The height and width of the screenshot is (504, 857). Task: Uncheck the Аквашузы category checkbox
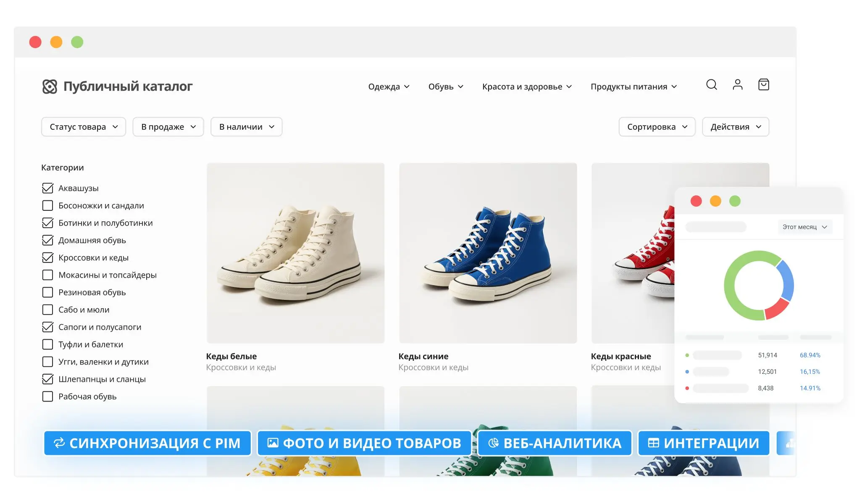(48, 188)
